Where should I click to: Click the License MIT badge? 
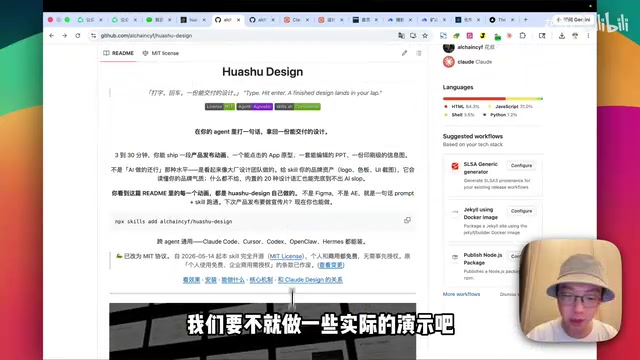tap(220, 107)
